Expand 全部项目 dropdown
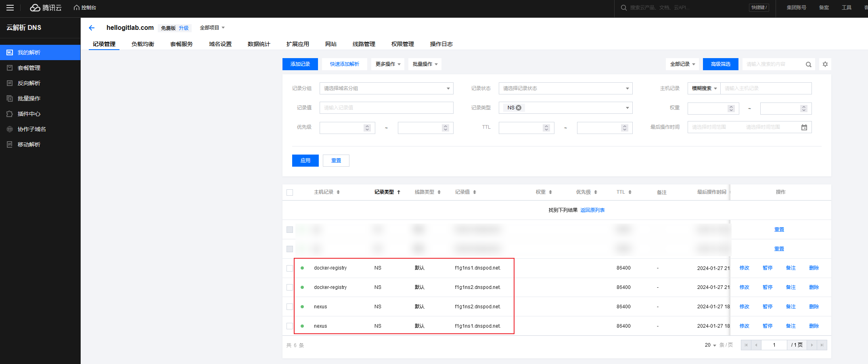The height and width of the screenshot is (364, 868). 212,28
